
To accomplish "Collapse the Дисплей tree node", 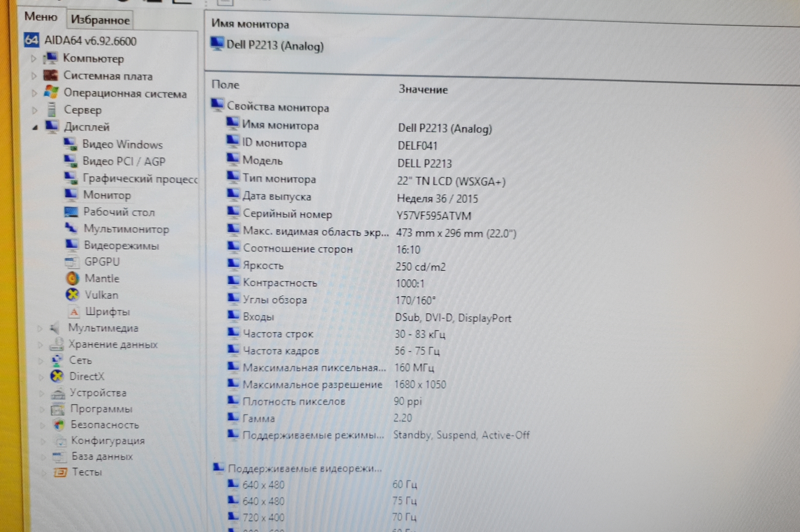I will coord(35,127).
